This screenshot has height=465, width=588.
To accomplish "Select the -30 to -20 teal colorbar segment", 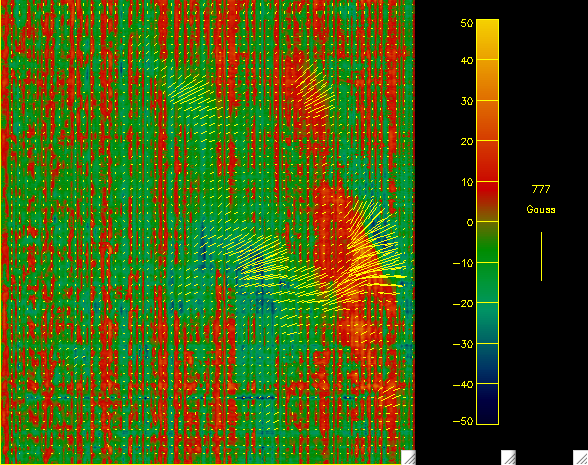I will pyautogui.click(x=487, y=323).
